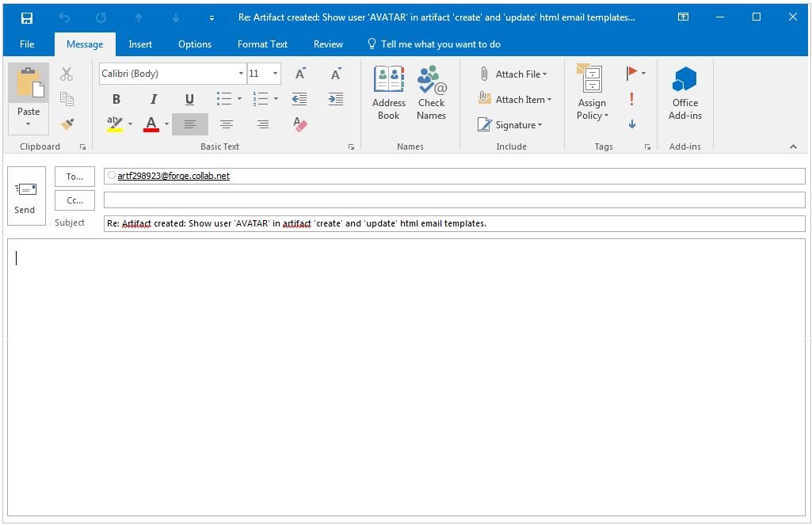Open the Attach Item menu
The width and height of the screenshot is (812, 525).
click(x=515, y=100)
